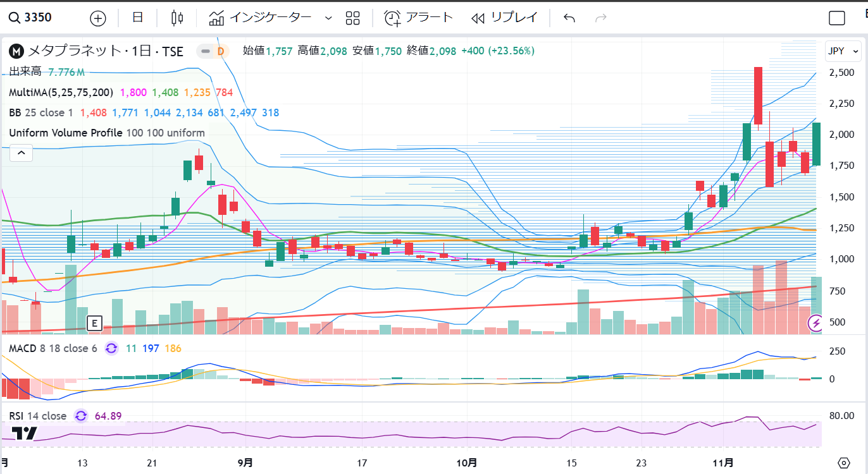This screenshot has width=868, height=474.
Task: Click the メタプラネット・1日・TSE symbol title
Action: point(106,51)
